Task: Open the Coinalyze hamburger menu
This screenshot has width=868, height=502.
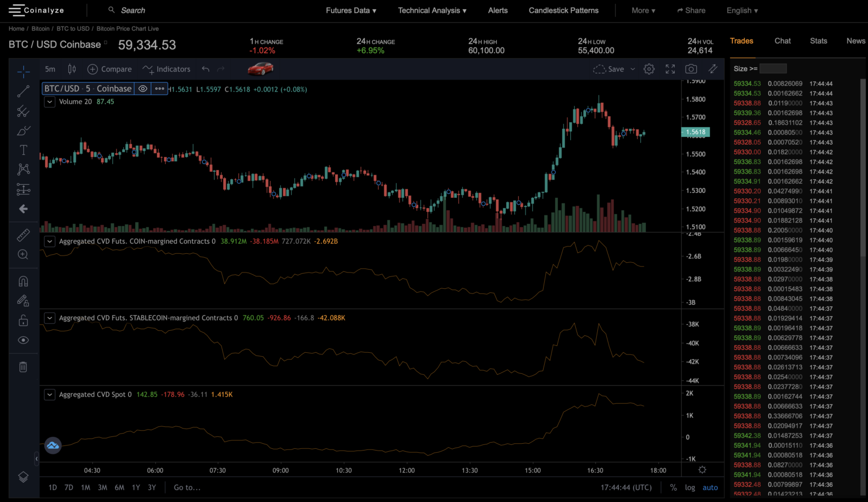Action: pyautogui.click(x=16, y=10)
